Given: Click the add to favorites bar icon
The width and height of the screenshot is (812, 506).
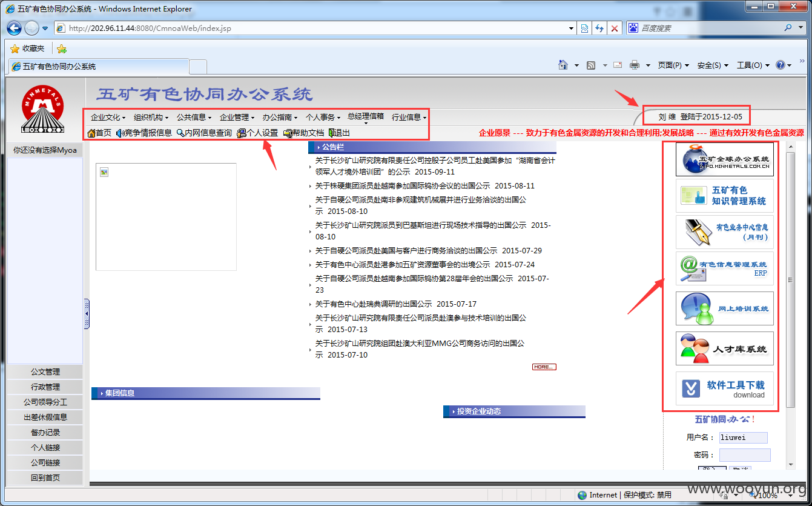Looking at the screenshot, I should coord(61,49).
